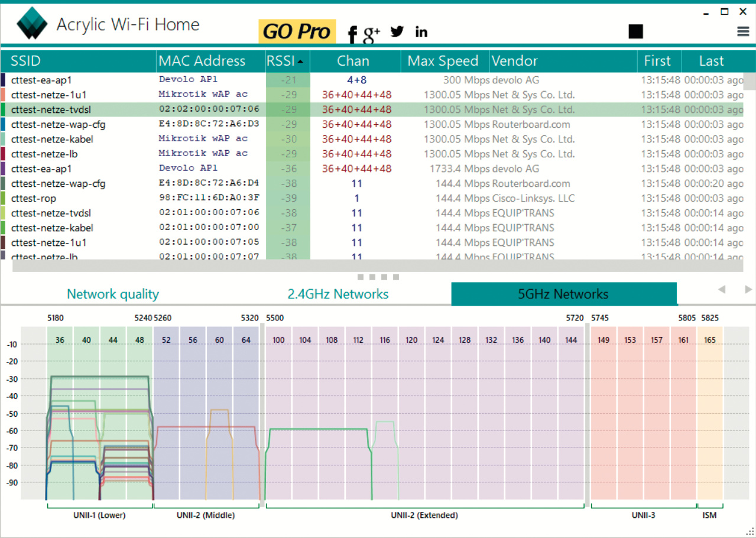Viewport: 756px width, 538px height.
Task: Click the GO Pro upgrade button
Action: click(297, 31)
